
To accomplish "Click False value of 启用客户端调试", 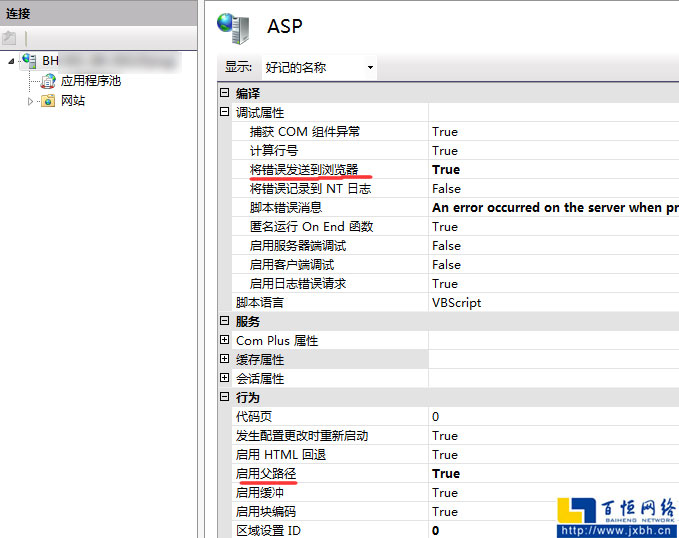I will click(x=446, y=265).
